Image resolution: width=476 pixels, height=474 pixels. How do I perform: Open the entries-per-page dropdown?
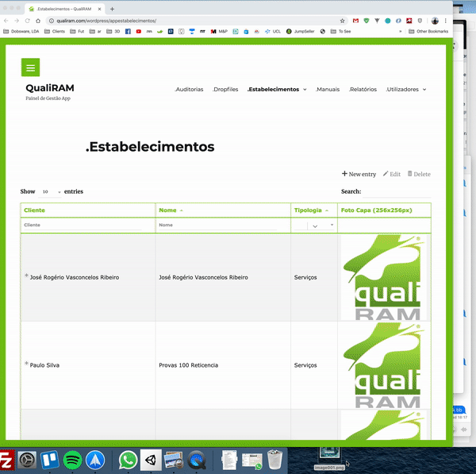click(x=51, y=192)
